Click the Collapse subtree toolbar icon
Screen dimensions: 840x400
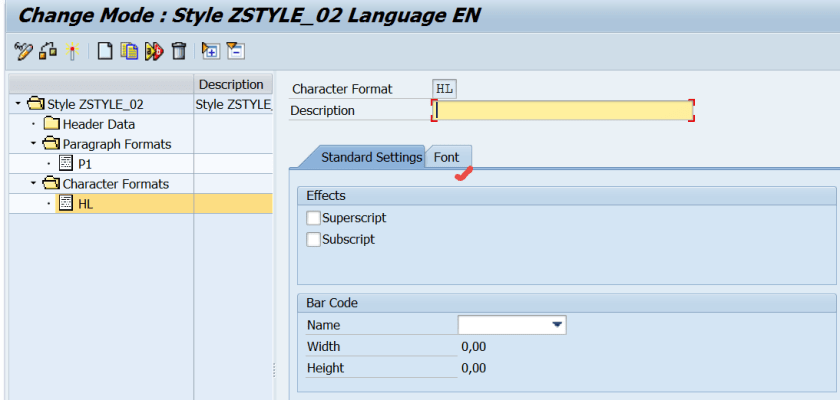pyautogui.click(x=235, y=51)
